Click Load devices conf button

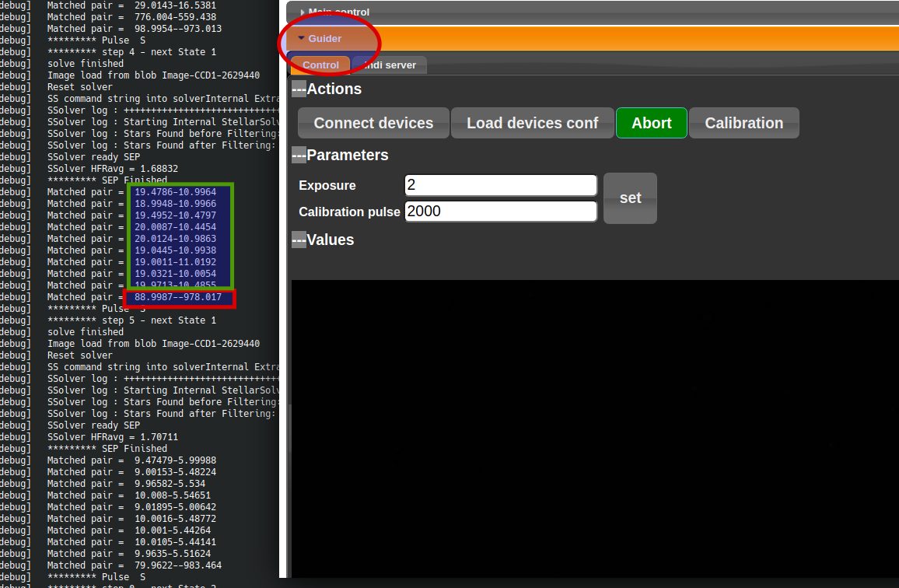(532, 123)
